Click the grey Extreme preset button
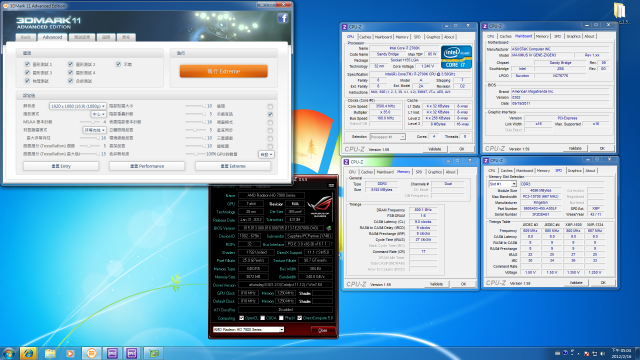Screen dimensions: 640x360 [x=233, y=166]
